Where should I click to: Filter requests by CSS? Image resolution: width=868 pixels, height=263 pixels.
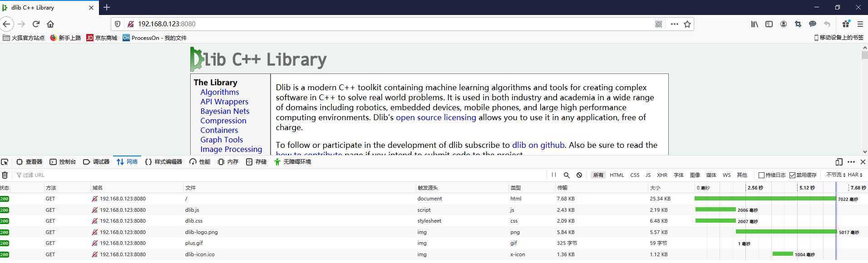pos(635,175)
